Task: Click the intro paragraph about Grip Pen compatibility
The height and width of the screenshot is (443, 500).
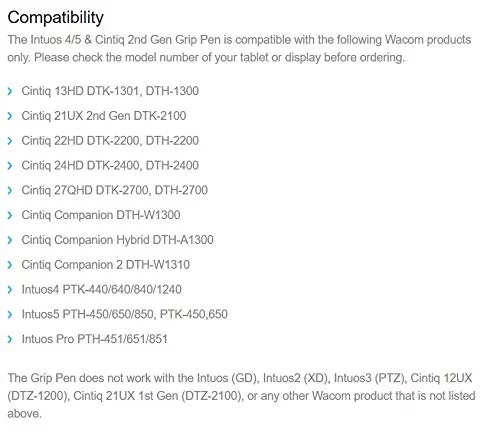Action: [239, 49]
